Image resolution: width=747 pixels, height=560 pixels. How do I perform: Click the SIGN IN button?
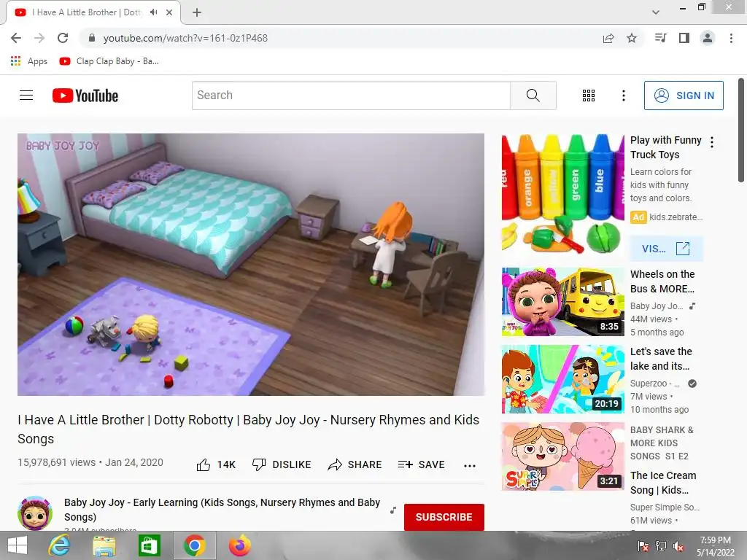(x=683, y=96)
